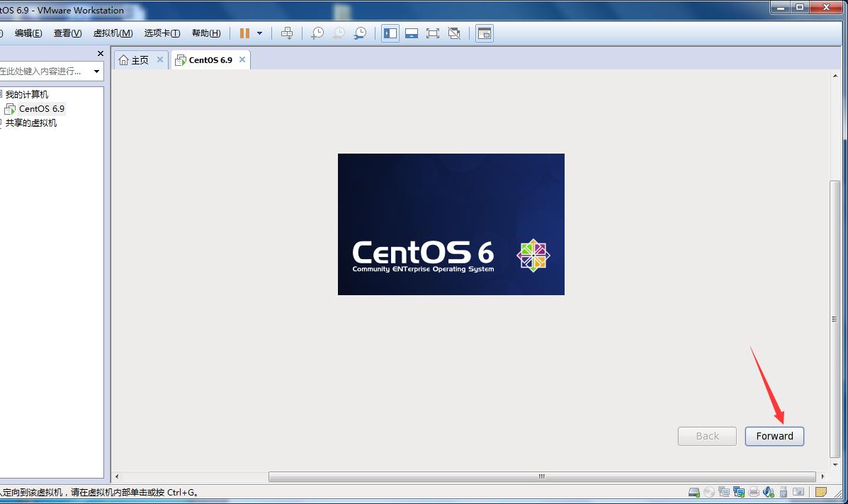The image size is (848, 504).
Task: Send Ctrl+Alt+Del to the virtual machine
Action: [x=287, y=33]
